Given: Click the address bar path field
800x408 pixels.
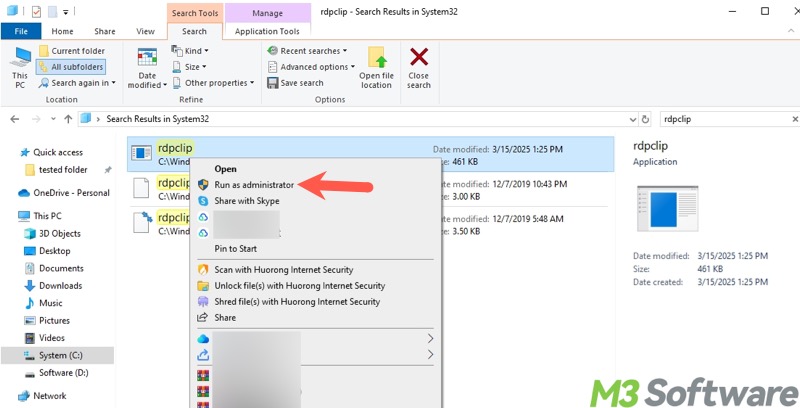Looking at the screenshot, I should pos(357,119).
